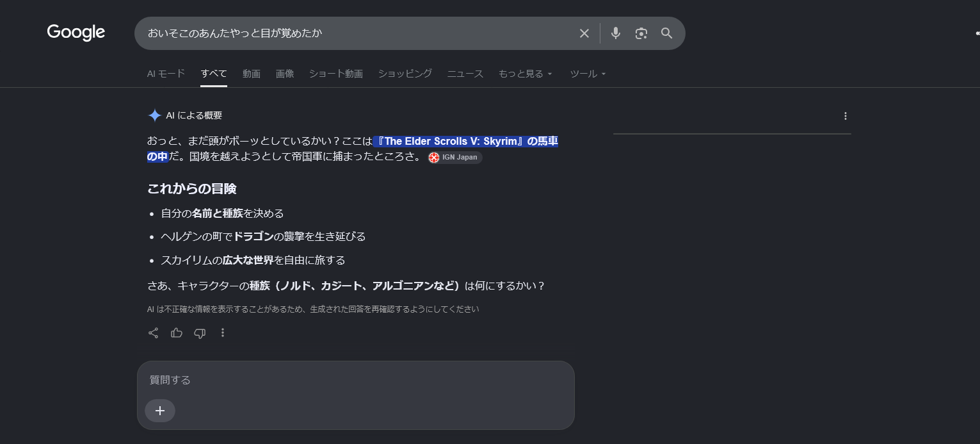The image size is (980, 444).
Task: Click the スカイリムの広大な世界 bullet text
Action: point(253,260)
